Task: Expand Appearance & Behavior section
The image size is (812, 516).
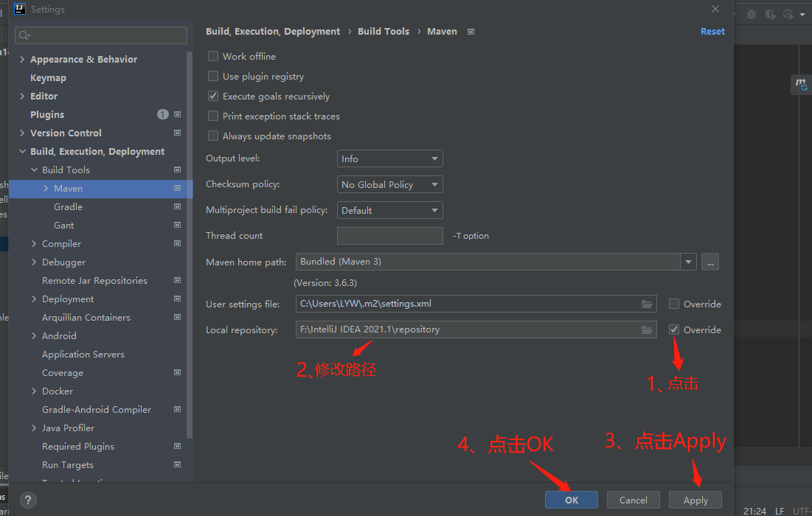Action: click(21, 60)
